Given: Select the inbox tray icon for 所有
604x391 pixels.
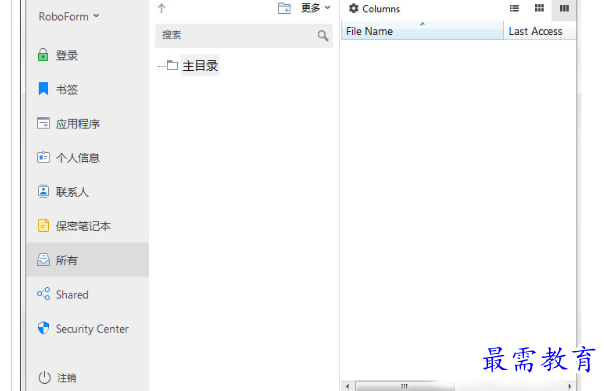Looking at the screenshot, I should point(43,260).
